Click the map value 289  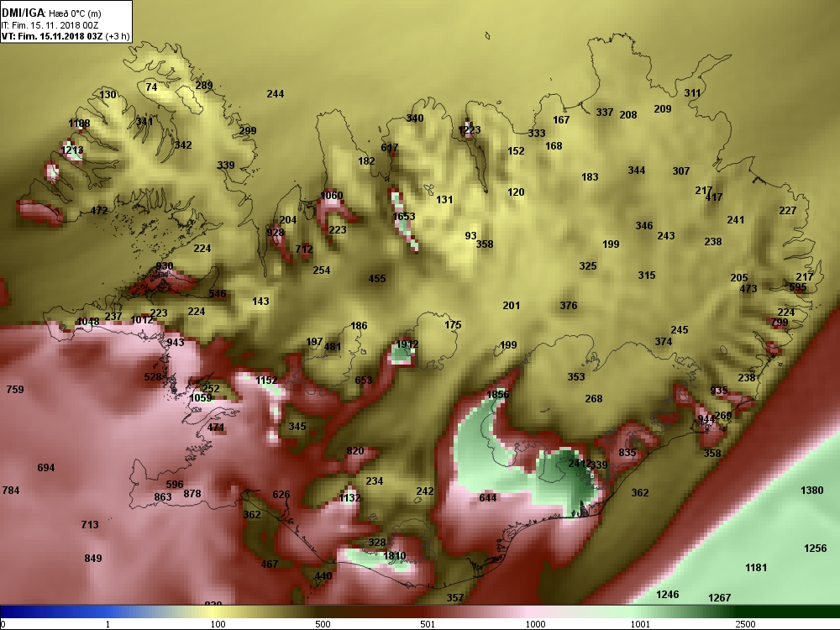coord(204,85)
